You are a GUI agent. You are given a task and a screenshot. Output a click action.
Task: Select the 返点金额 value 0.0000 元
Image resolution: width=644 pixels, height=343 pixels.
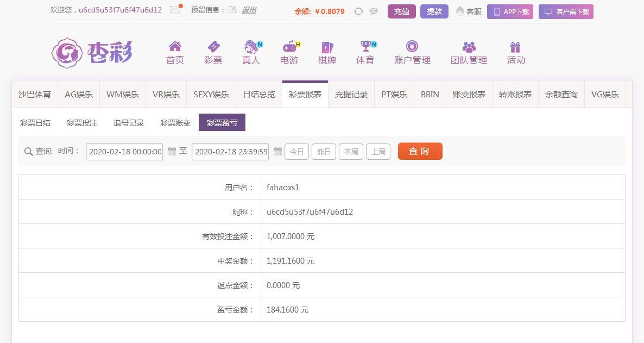tap(283, 285)
